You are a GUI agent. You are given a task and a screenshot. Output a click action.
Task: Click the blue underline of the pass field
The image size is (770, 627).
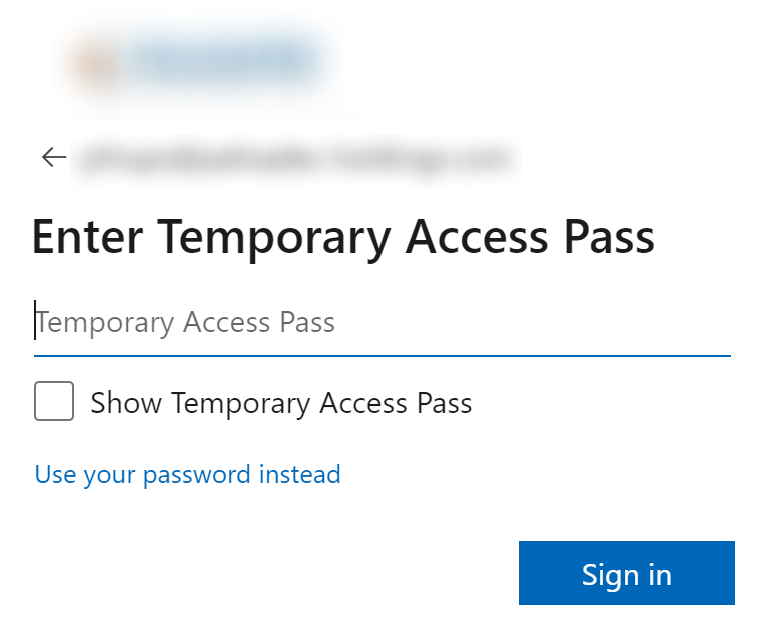point(382,355)
